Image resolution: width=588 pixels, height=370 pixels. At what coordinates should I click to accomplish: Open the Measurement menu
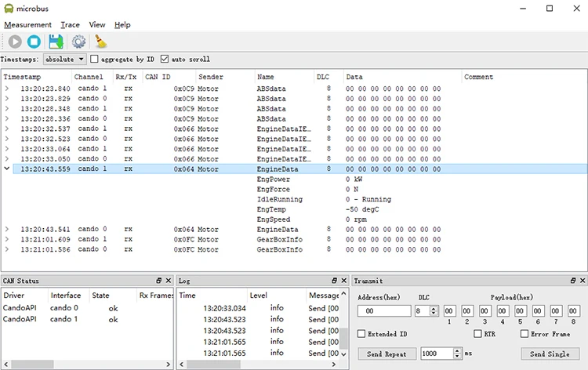tap(27, 25)
